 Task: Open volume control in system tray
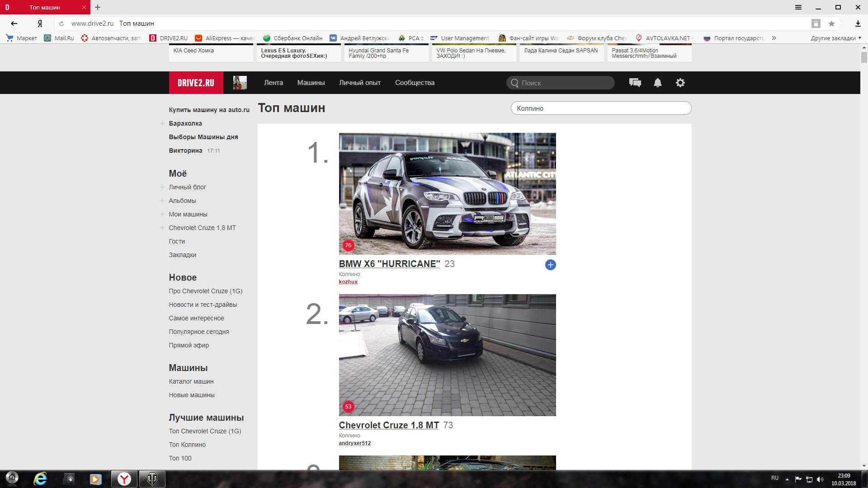click(x=820, y=479)
